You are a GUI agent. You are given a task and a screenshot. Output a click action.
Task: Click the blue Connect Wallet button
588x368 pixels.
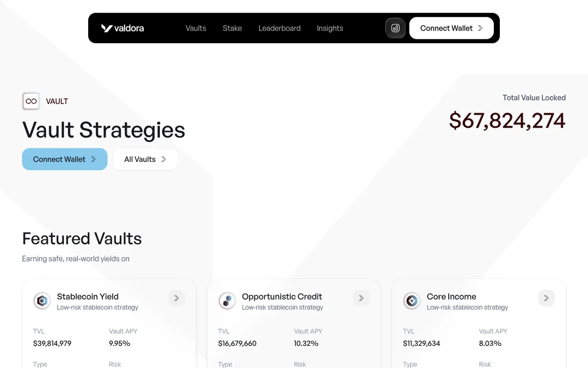tap(65, 159)
